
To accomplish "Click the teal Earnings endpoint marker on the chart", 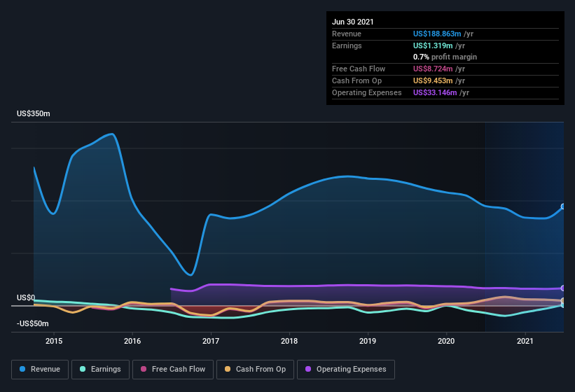I will click(x=563, y=304).
